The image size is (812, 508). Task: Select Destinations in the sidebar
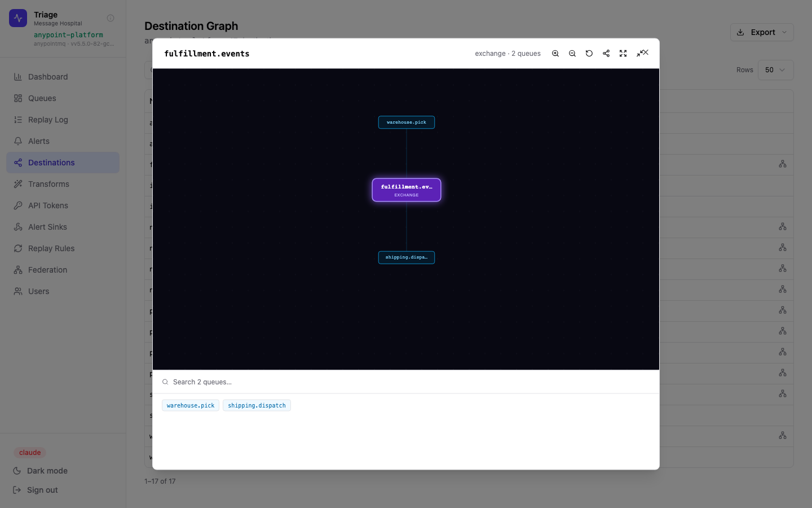click(x=63, y=163)
